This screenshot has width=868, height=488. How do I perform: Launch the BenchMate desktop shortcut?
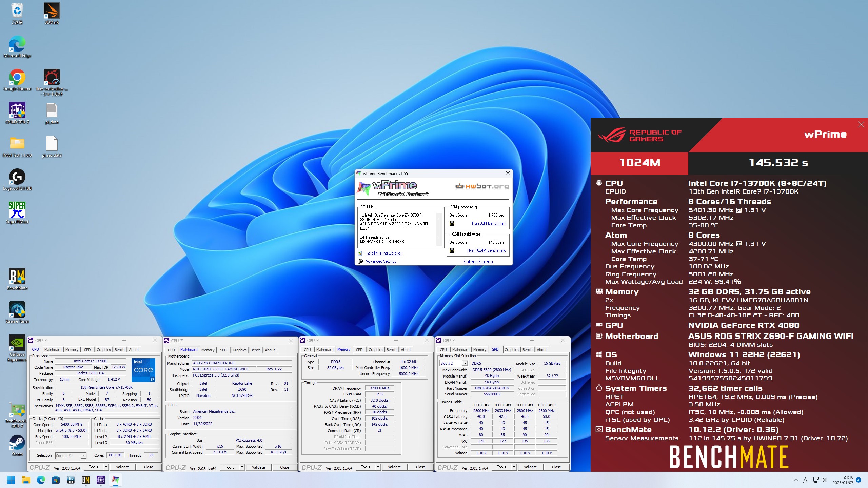[x=17, y=279]
